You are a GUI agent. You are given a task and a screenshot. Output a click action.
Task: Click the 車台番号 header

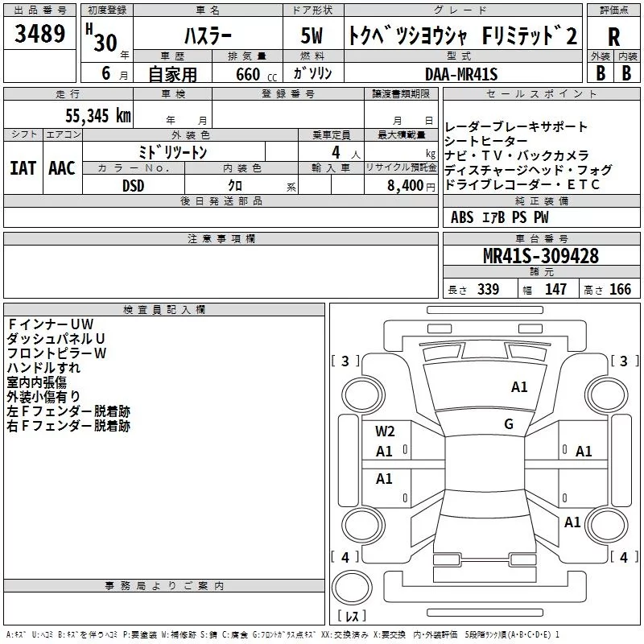click(x=541, y=238)
